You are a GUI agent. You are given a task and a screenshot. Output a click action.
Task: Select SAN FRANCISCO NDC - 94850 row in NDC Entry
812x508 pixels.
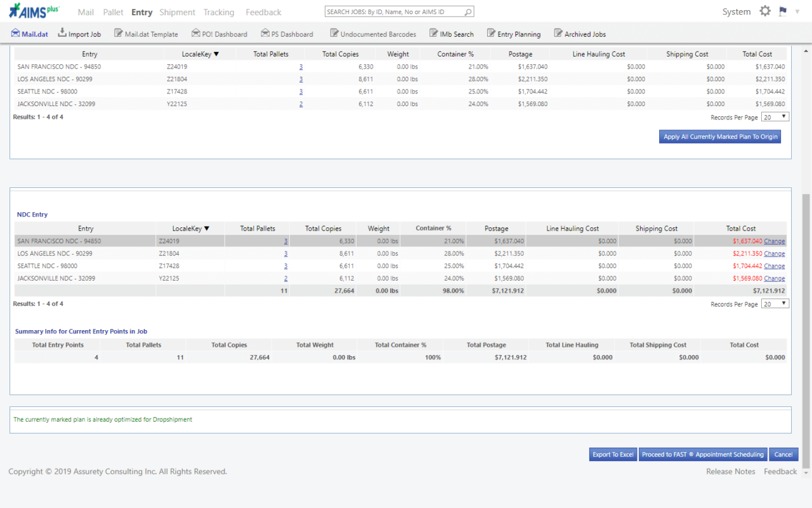400,241
